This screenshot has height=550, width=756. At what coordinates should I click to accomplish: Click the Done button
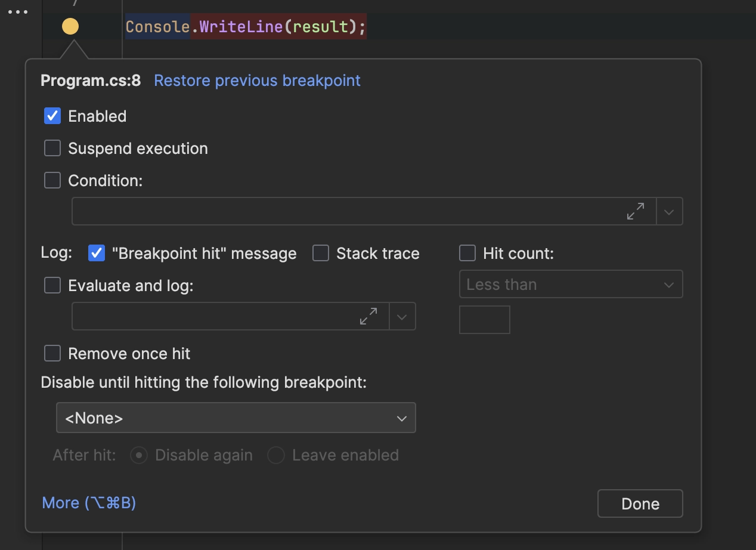tap(640, 503)
